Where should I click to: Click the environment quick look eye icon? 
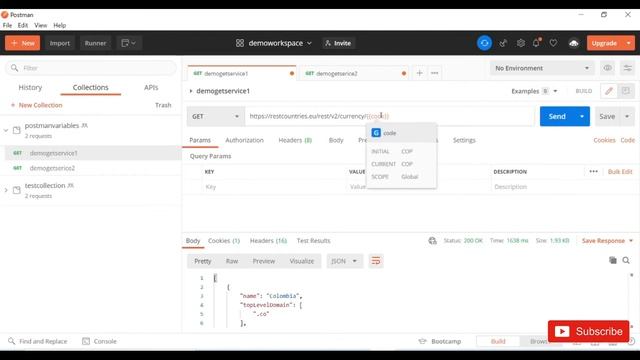coord(607,68)
